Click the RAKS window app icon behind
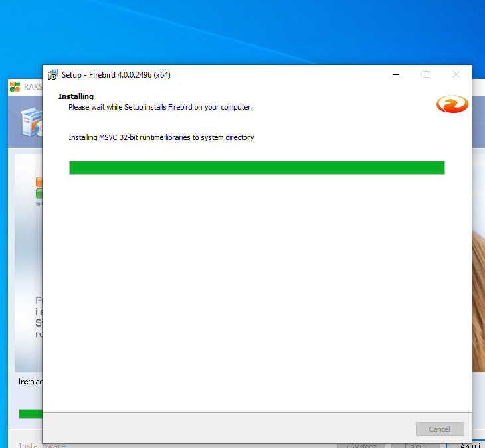 pyautogui.click(x=15, y=86)
